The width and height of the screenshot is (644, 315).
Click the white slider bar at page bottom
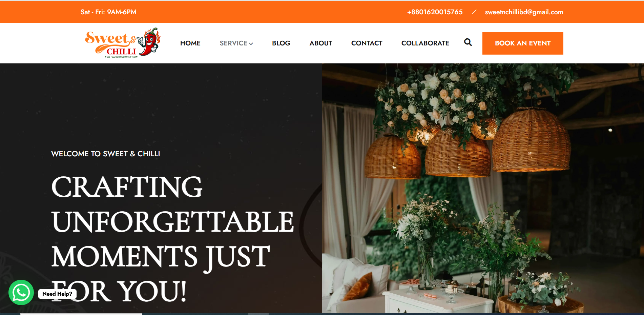point(81,314)
